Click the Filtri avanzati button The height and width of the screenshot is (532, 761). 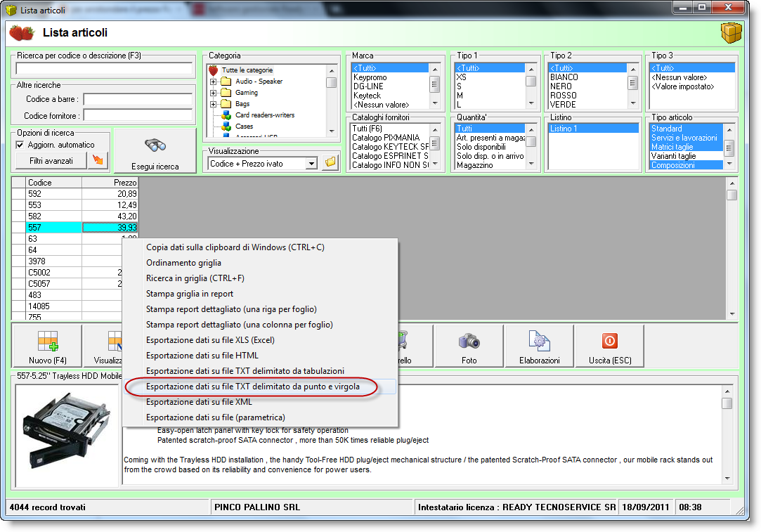(51, 161)
